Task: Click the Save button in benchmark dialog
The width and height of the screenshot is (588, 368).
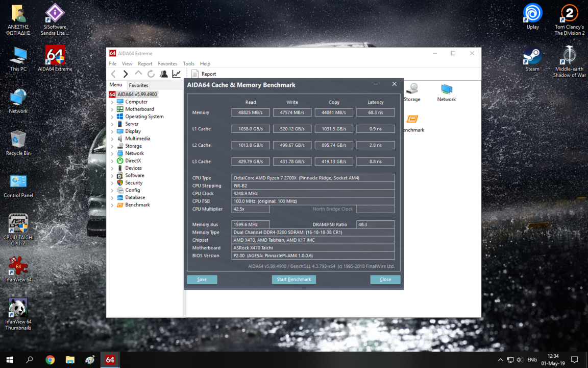Action: pyautogui.click(x=202, y=280)
